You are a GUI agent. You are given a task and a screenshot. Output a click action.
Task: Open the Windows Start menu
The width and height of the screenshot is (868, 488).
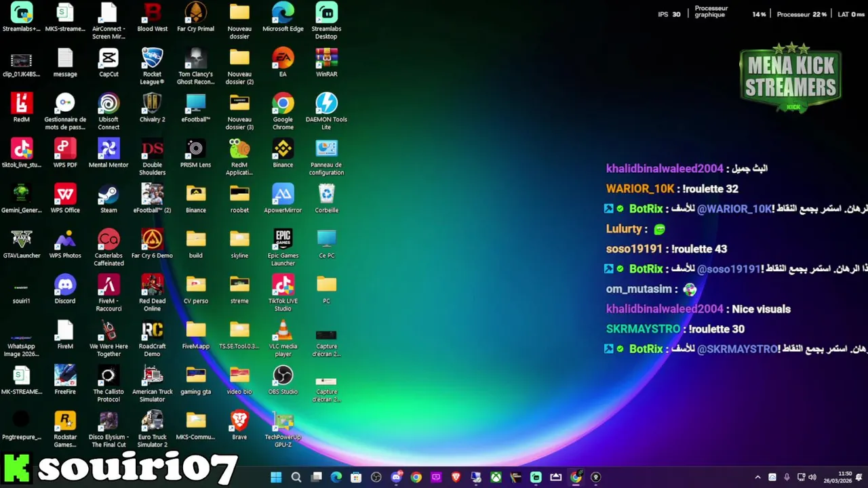click(276, 477)
